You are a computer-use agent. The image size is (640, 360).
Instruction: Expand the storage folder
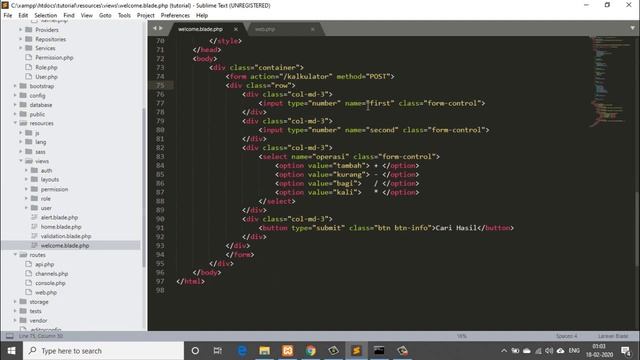coord(16,302)
